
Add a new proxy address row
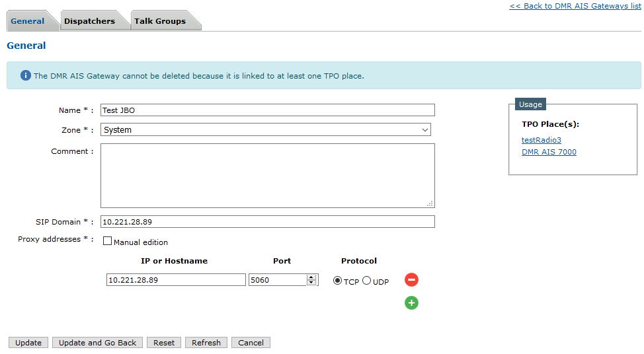411,302
